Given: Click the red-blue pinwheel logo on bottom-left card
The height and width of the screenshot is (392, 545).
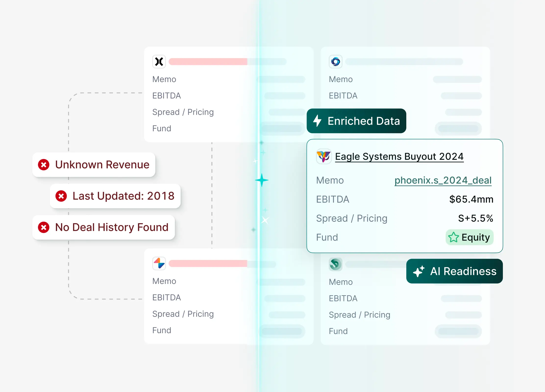Looking at the screenshot, I should click(x=159, y=263).
